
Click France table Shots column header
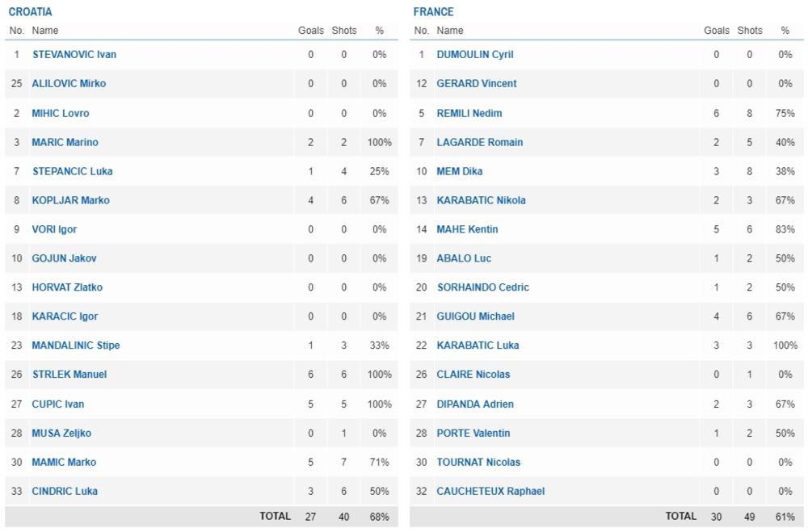point(750,31)
